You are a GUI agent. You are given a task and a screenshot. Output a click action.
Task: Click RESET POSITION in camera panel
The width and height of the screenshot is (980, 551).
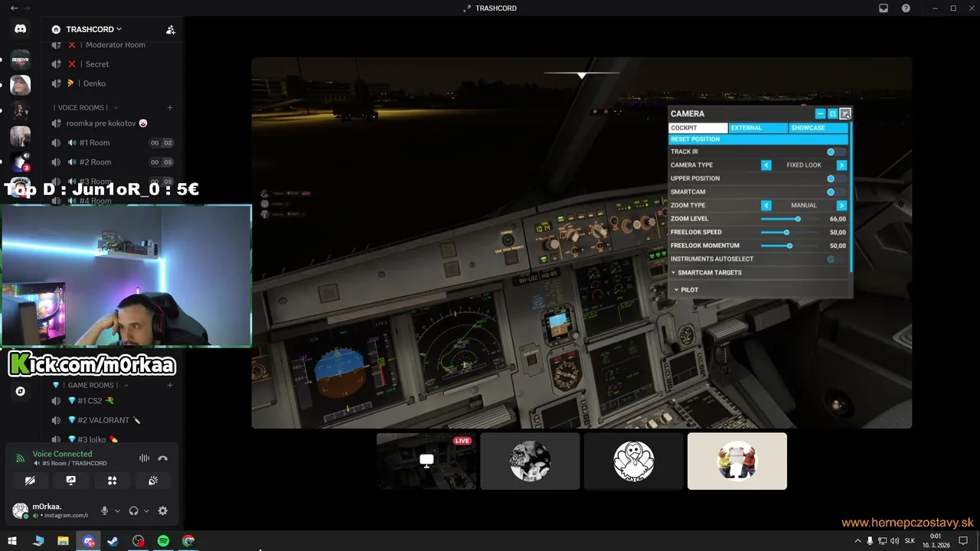click(x=759, y=139)
